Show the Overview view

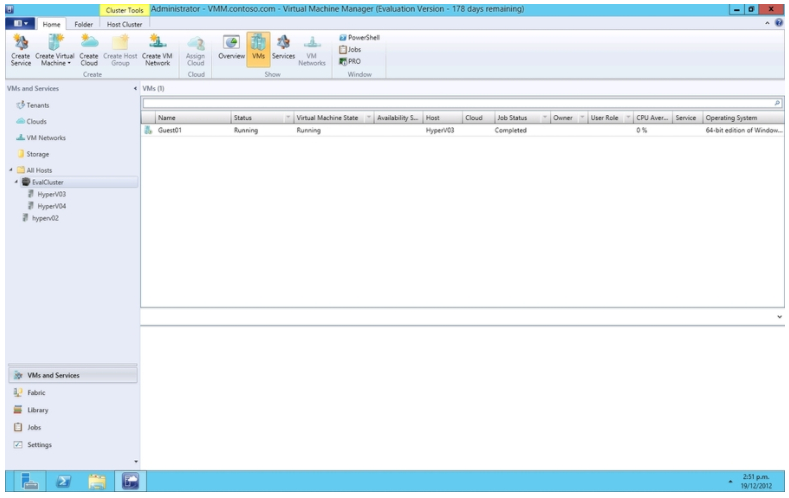point(231,47)
